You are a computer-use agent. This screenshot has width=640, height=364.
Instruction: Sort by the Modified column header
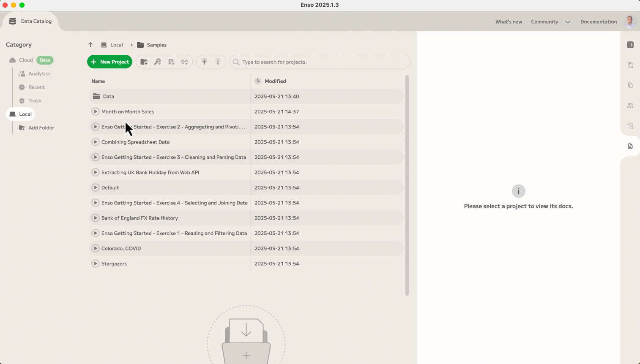click(275, 81)
